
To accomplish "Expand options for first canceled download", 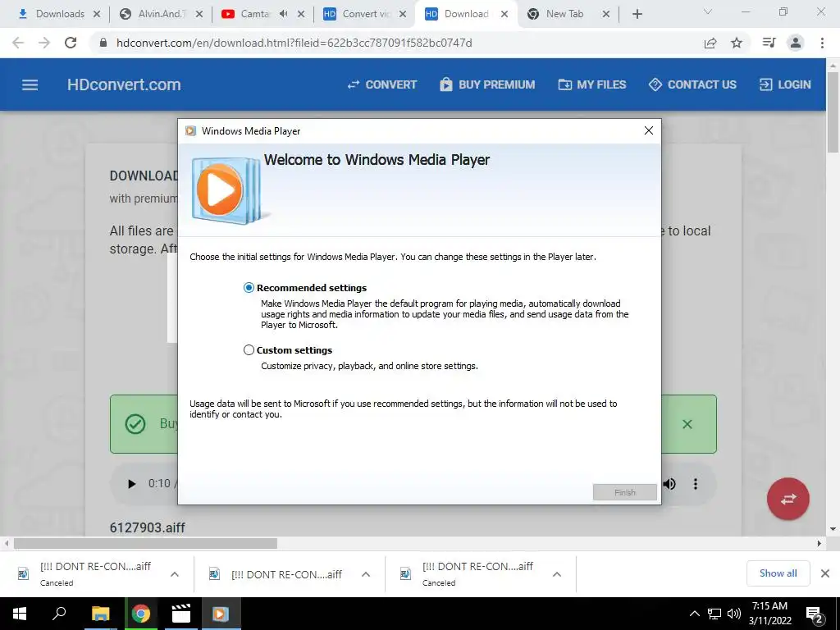I will point(175,574).
